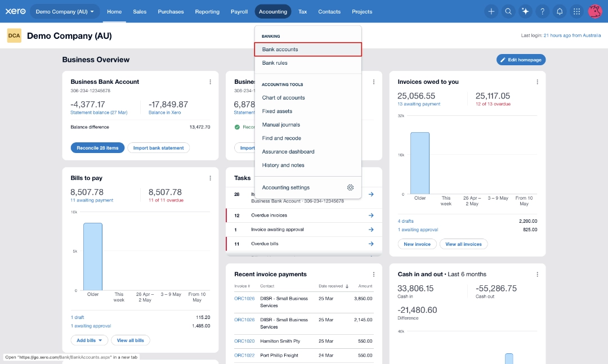Sort by Date received arrow
Viewport: 608px width, 364px height.
pyautogui.click(x=347, y=286)
